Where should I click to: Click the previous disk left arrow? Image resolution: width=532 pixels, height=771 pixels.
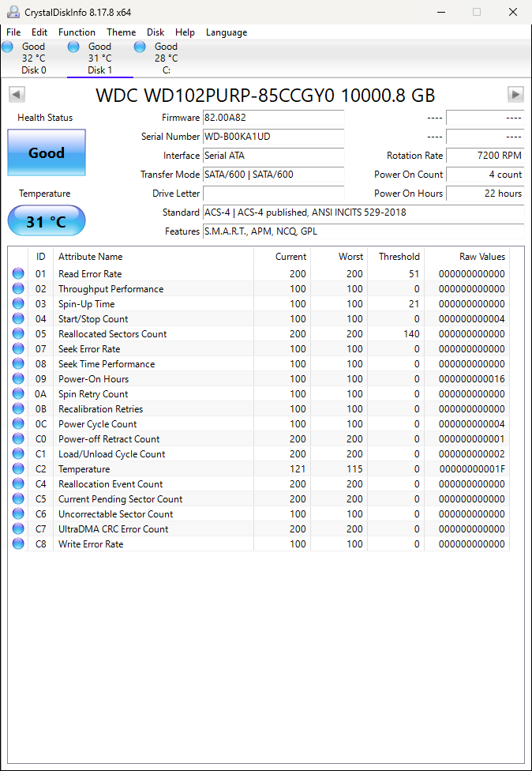[17, 95]
